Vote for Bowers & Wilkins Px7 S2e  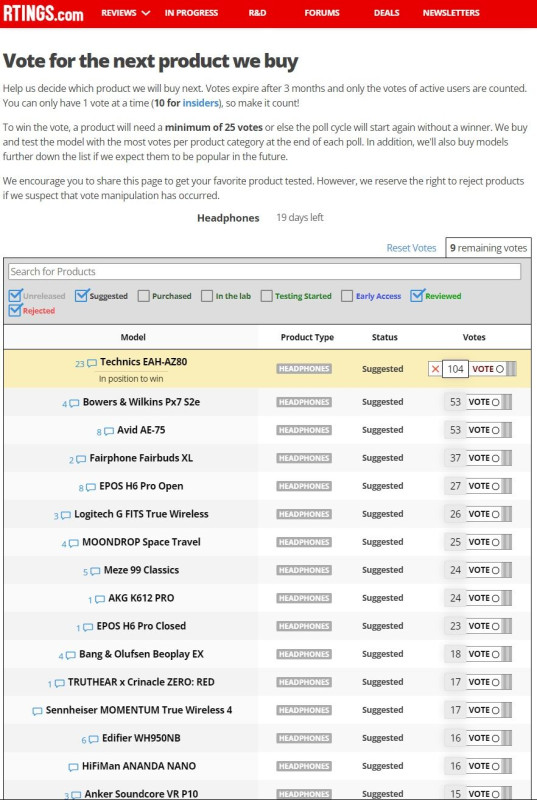[489, 402]
